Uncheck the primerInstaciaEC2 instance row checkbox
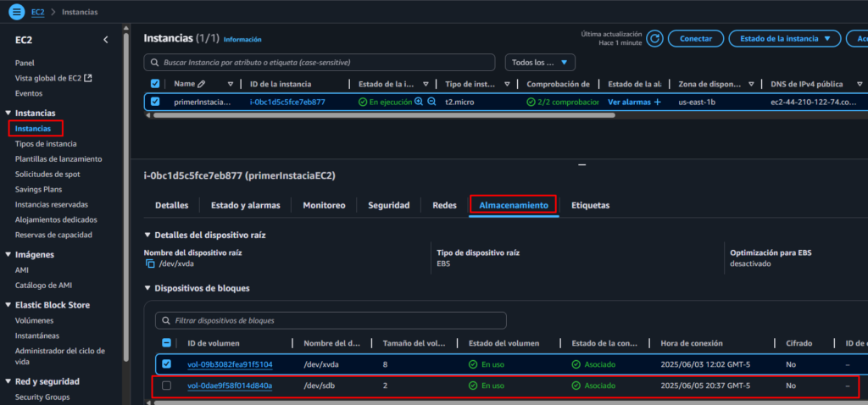Screen dimensions: 868x405 [x=155, y=102]
